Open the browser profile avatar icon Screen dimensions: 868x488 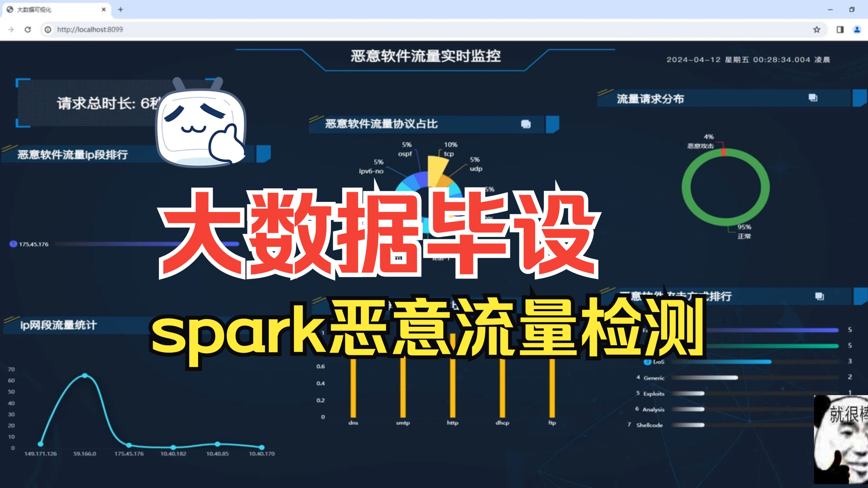point(857,30)
